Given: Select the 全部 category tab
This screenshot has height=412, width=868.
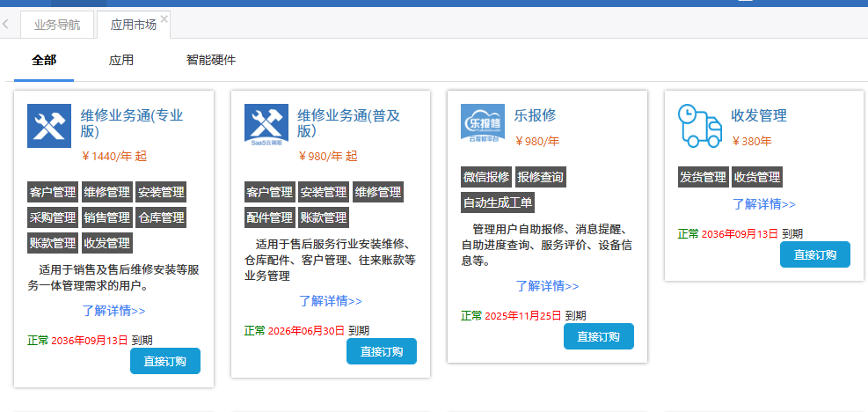Looking at the screenshot, I should point(44,61).
